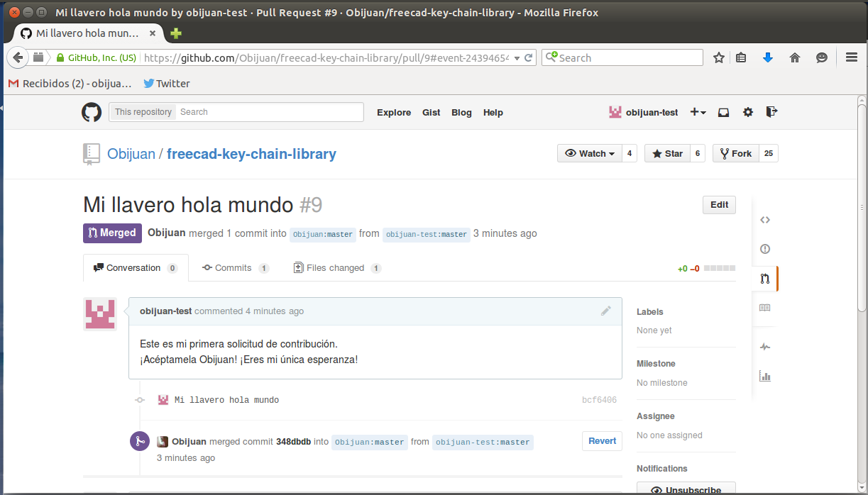Open Wiki icon in repository sidebar
The image size is (868, 495).
(x=764, y=308)
